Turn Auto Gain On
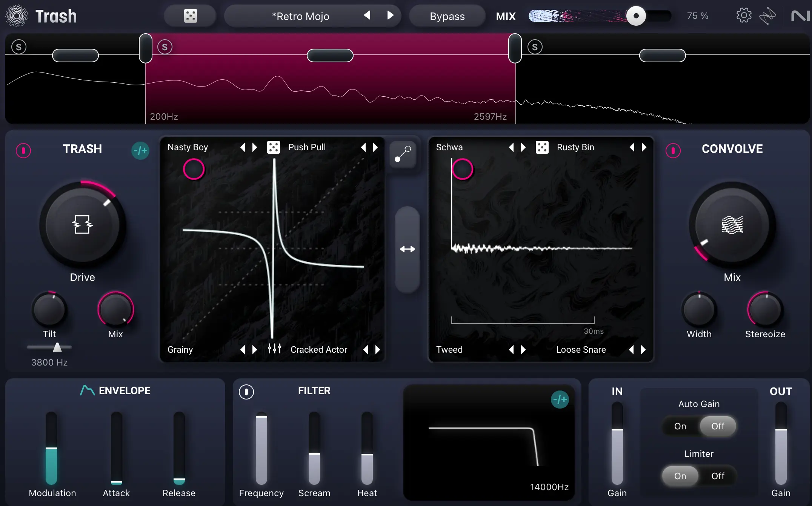This screenshot has width=812, height=506. [x=680, y=426]
